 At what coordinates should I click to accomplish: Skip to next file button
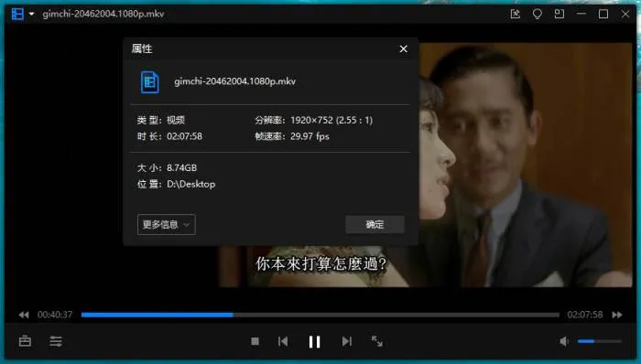pyautogui.click(x=347, y=341)
